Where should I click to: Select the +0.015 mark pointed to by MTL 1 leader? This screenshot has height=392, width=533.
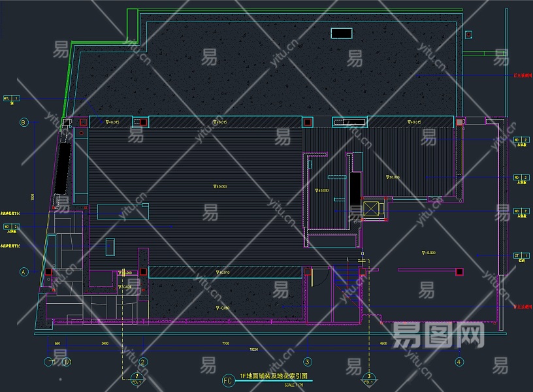click(x=112, y=122)
